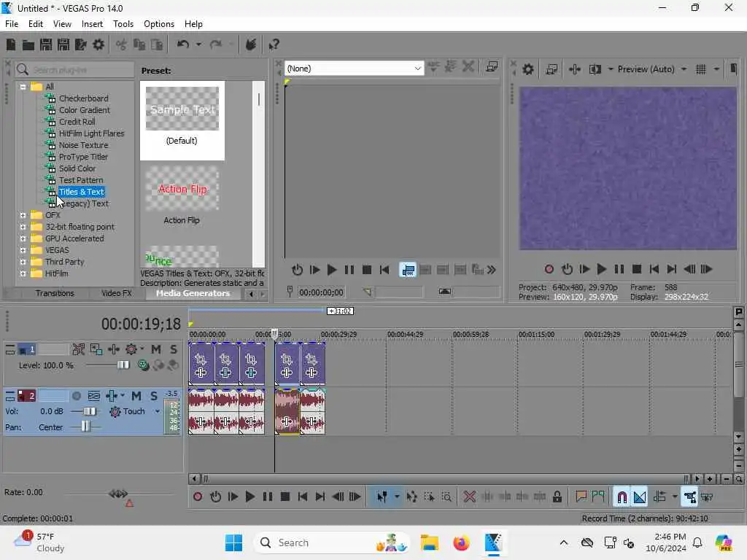
Task: Click the delete X icon in editing toolbar
Action: 469,497
